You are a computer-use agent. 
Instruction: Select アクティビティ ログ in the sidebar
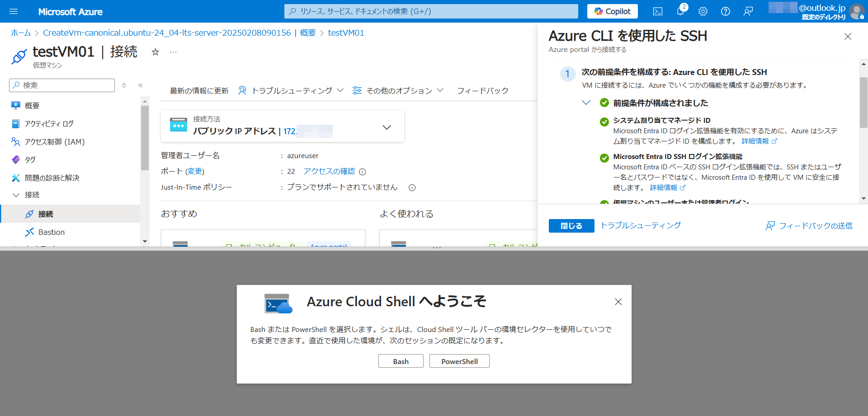(x=49, y=124)
